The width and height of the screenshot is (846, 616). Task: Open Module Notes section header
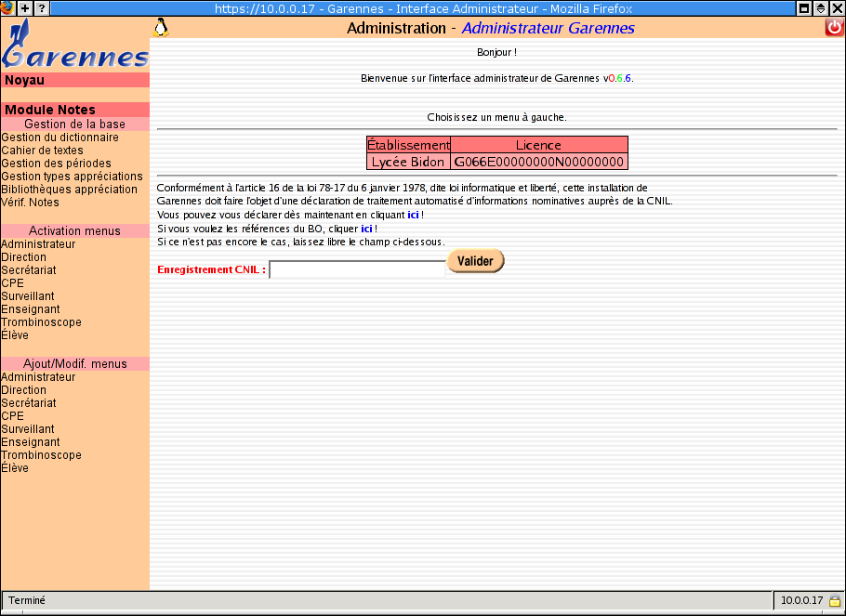(x=50, y=110)
